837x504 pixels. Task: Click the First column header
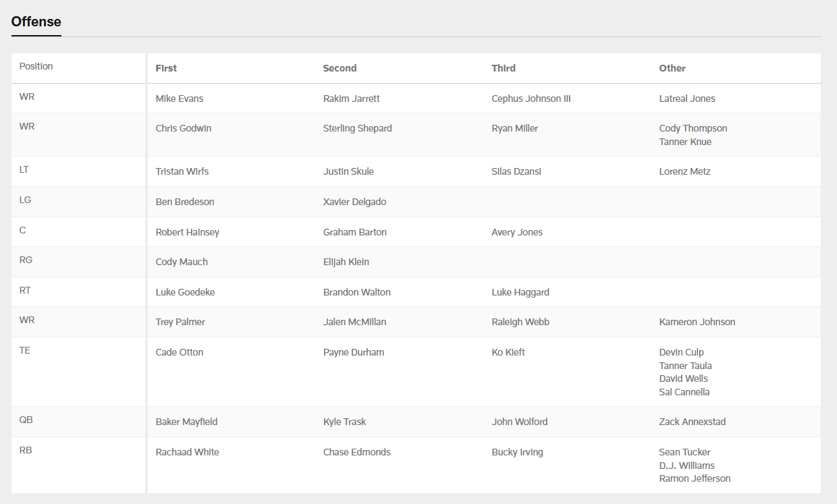(x=166, y=68)
